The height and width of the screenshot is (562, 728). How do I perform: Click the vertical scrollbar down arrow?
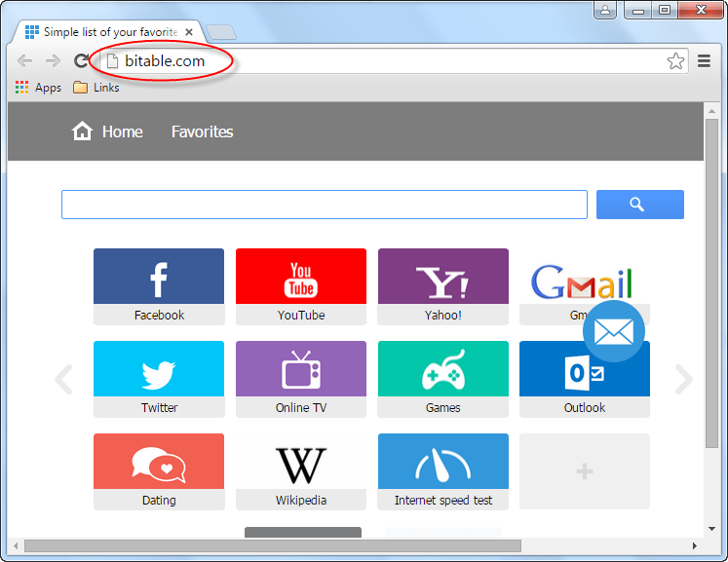pos(711,528)
